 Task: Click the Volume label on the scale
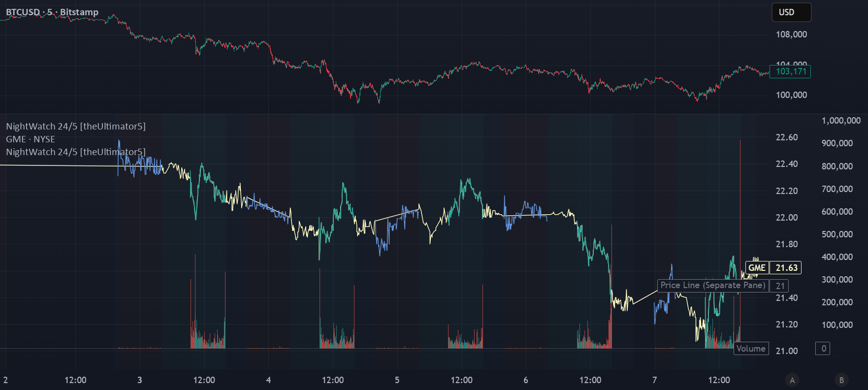(751, 349)
